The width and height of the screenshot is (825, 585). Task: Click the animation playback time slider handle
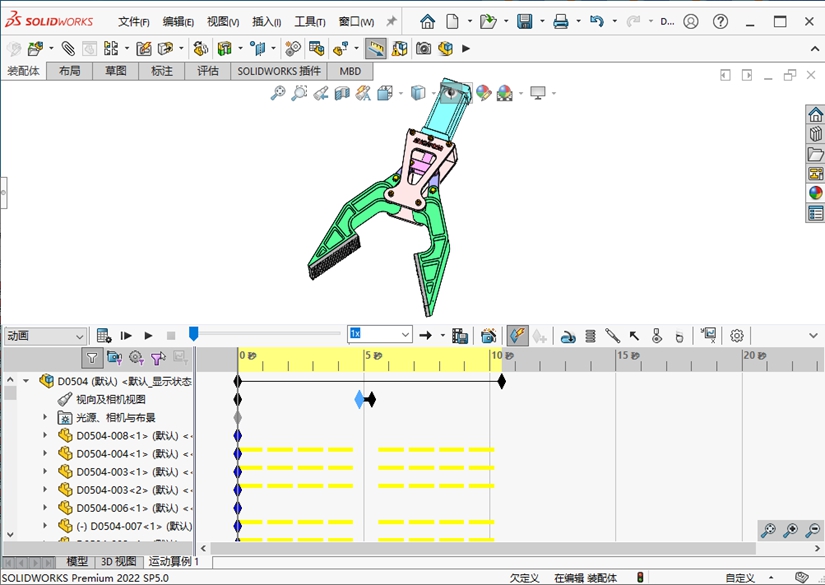click(x=194, y=334)
